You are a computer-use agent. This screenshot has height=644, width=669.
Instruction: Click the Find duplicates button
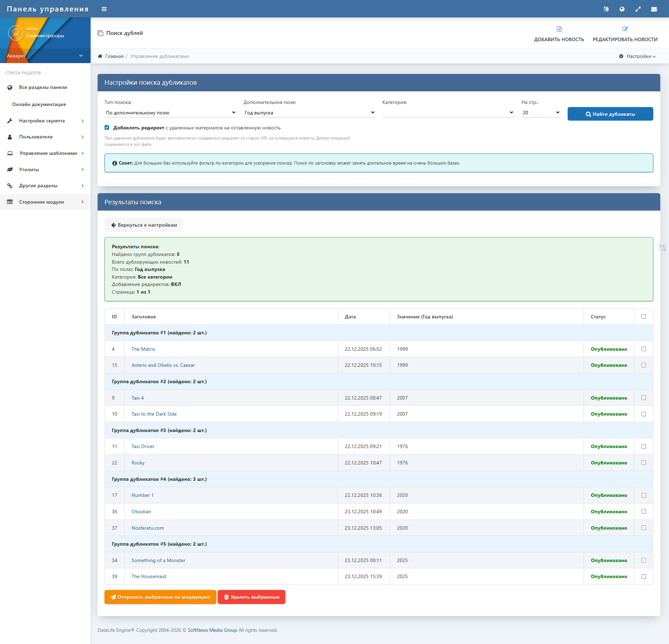pyautogui.click(x=610, y=114)
